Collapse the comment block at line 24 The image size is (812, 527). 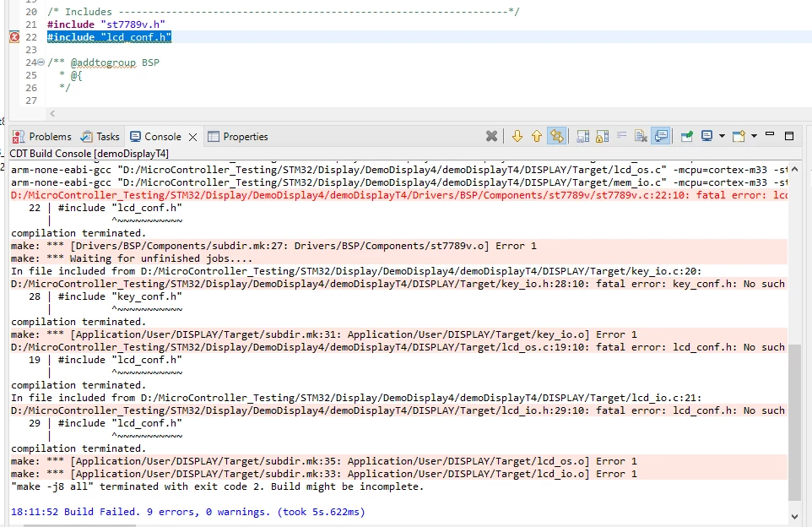41,62
